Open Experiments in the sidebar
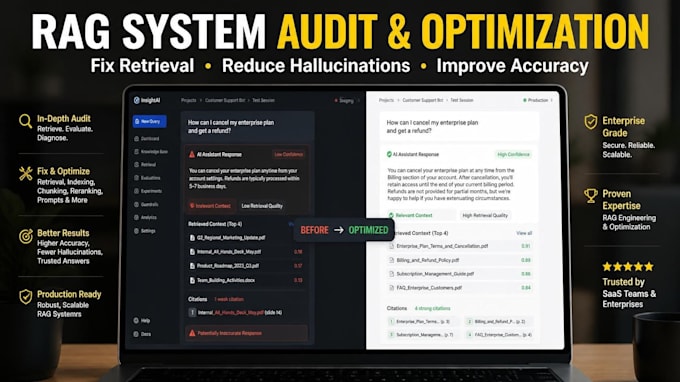 (x=148, y=191)
